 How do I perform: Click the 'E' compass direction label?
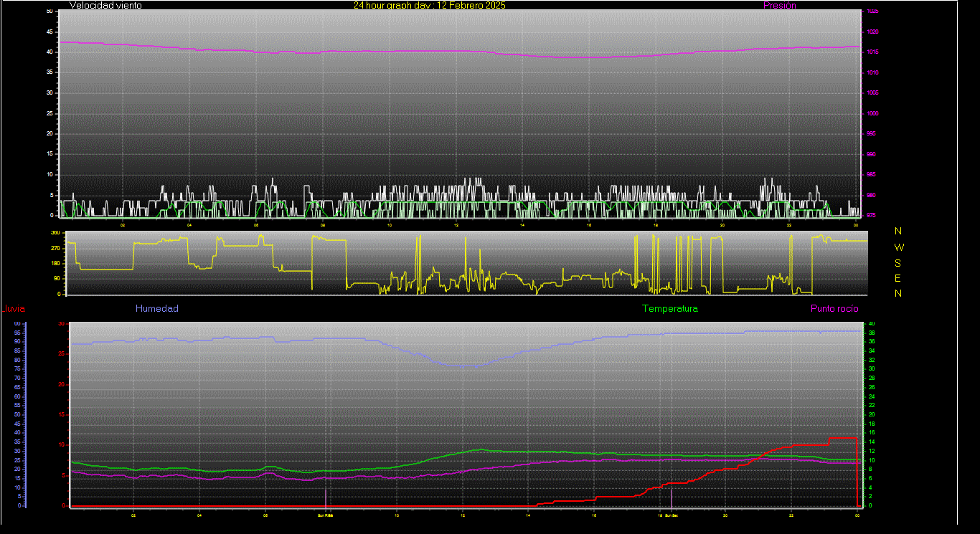pyautogui.click(x=898, y=278)
